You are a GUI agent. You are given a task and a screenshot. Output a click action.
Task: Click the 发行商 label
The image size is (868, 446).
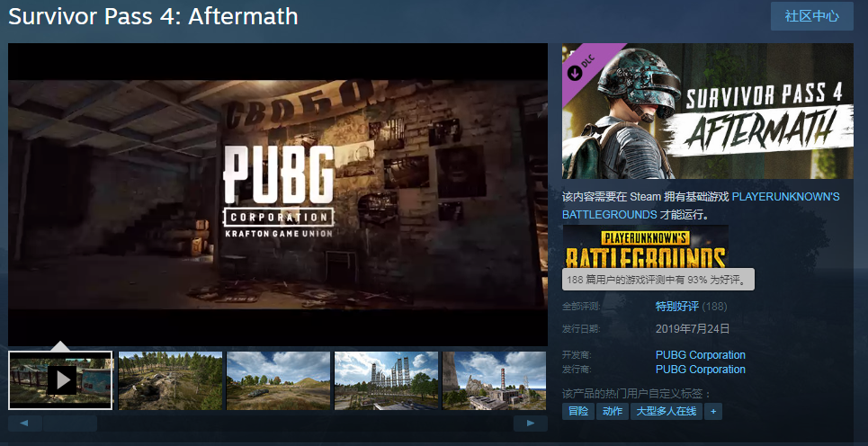coord(577,369)
